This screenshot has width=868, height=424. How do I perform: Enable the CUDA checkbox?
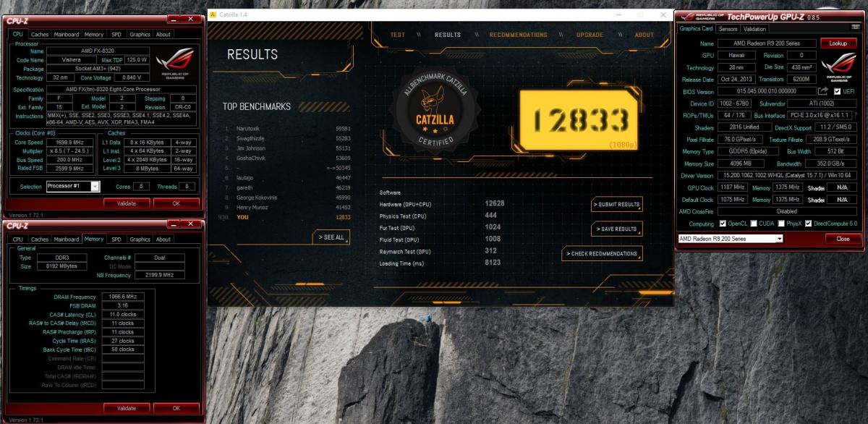(x=754, y=224)
